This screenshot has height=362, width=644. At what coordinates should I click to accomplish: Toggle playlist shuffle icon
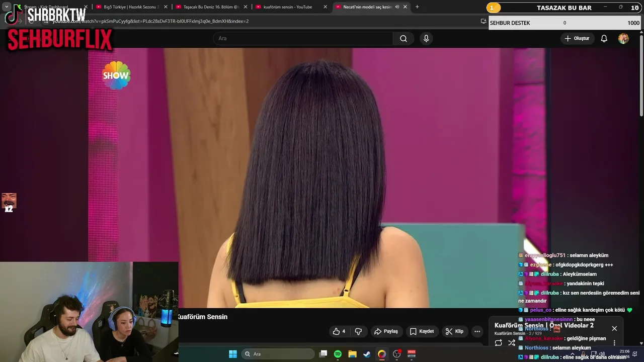click(x=512, y=343)
